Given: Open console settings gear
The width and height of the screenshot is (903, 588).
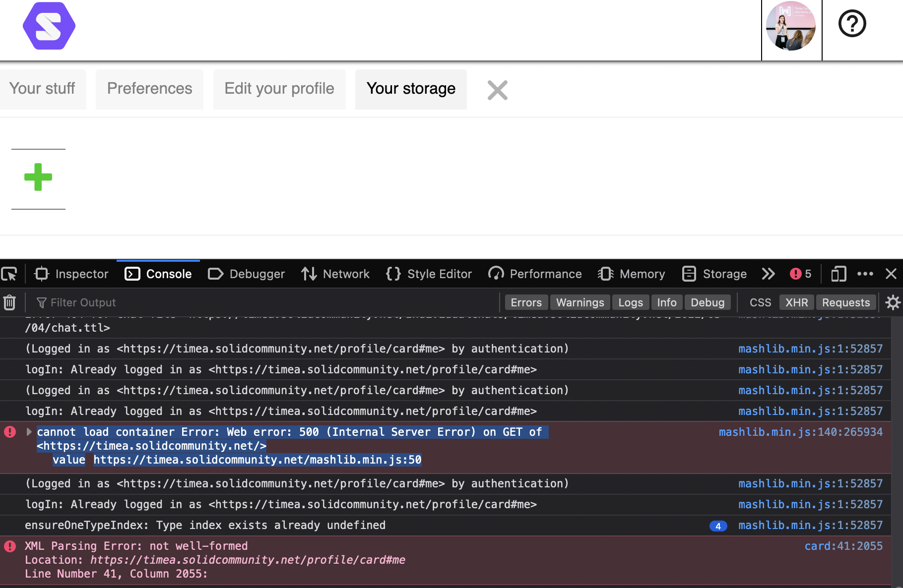Looking at the screenshot, I should (x=893, y=302).
